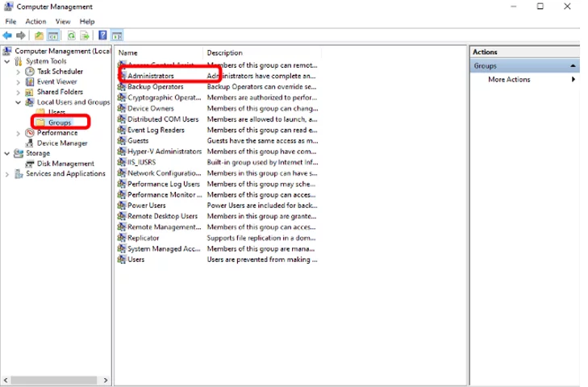This screenshot has height=387, width=588.
Task: Expand the Task Scheduler node arrow
Action: click(x=18, y=72)
